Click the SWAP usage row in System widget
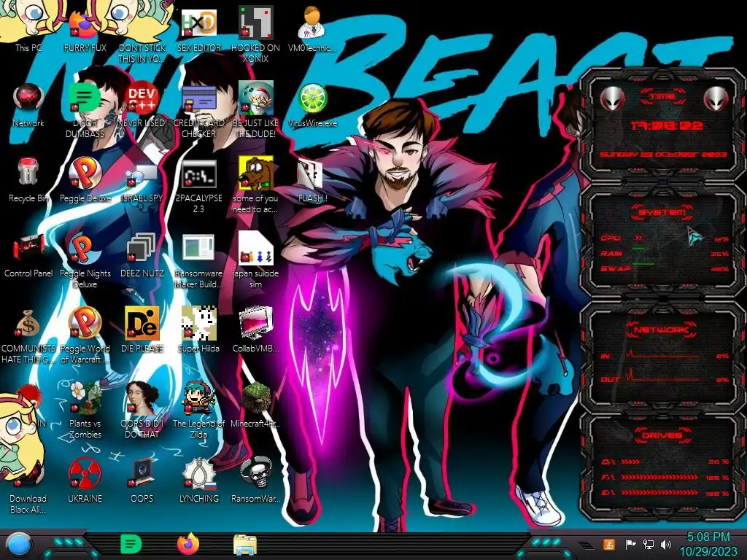The width and height of the screenshot is (747, 560). pyautogui.click(x=665, y=268)
